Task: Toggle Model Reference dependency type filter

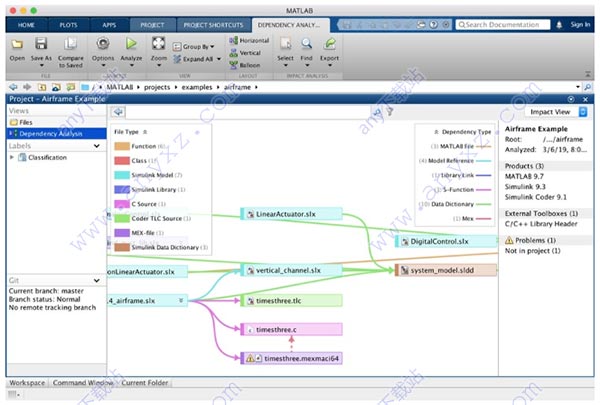Action: click(x=455, y=161)
